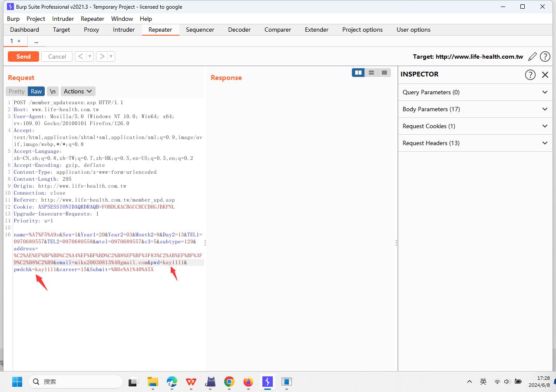Switch request view to Raw
This screenshot has width=556, height=392.
point(36,91)
